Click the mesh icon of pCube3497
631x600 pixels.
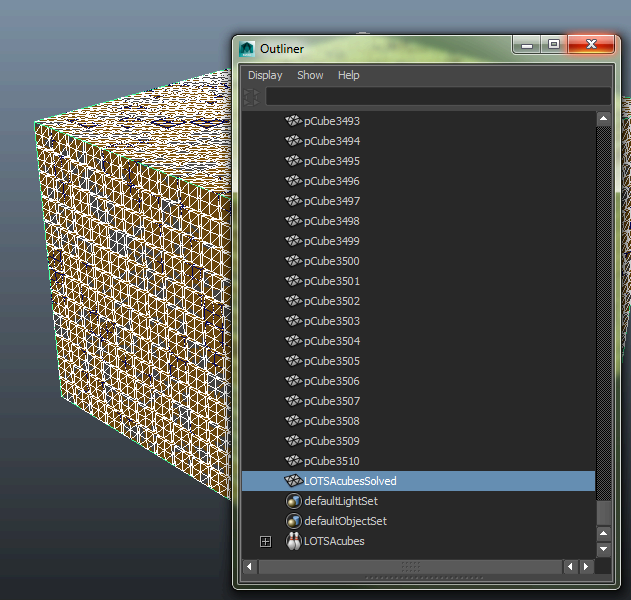(294, 200)
